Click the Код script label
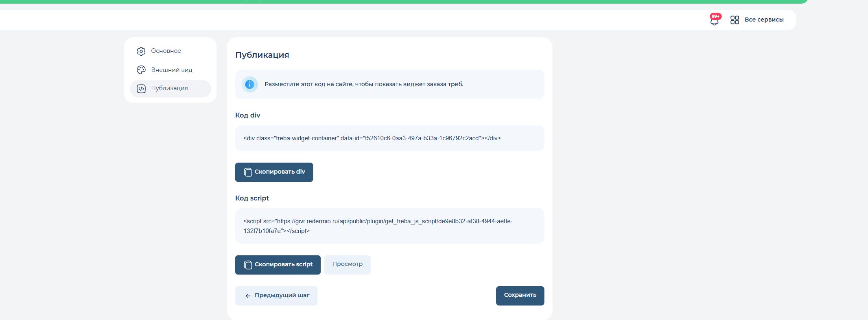 tap(252, 198)
